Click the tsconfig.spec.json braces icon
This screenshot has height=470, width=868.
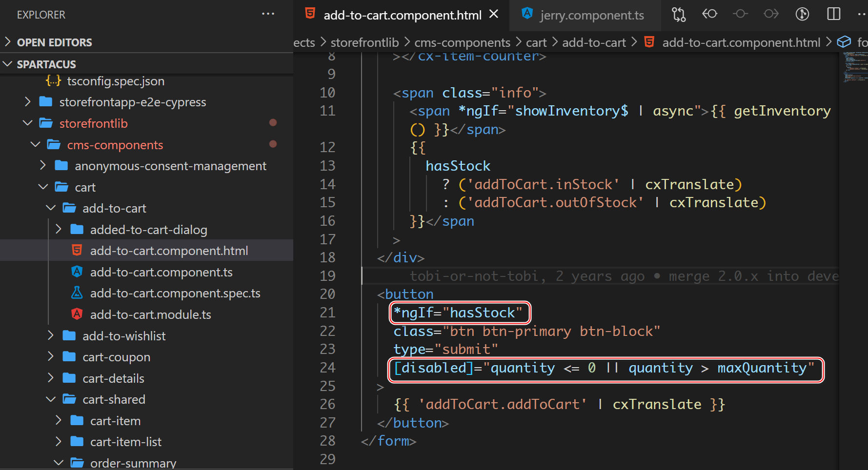coord(53,80)
